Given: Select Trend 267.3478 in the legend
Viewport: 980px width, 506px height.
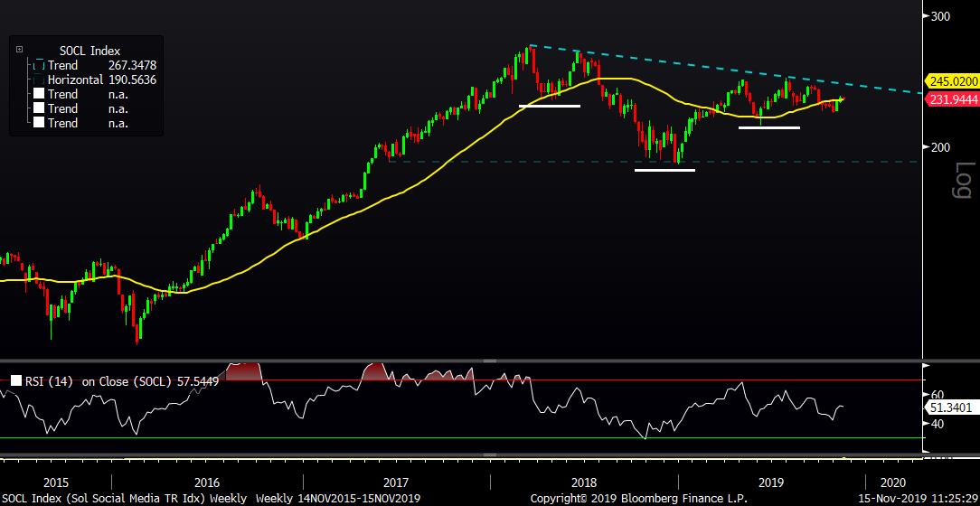Looking at the screenshot, I should click(102, 66).
